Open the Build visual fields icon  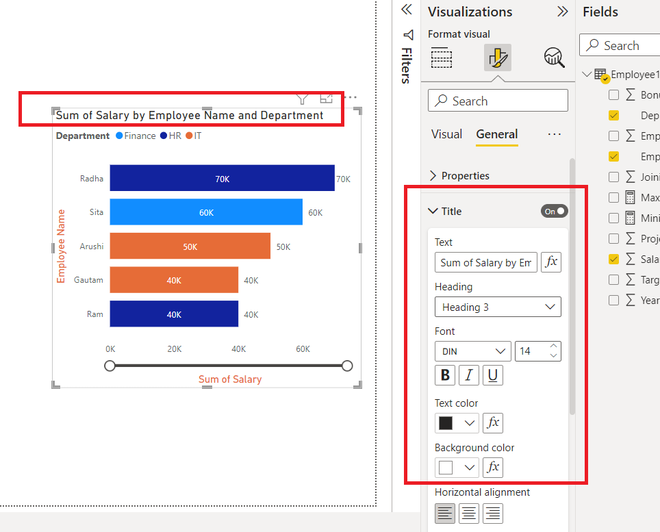coord(442,58)
